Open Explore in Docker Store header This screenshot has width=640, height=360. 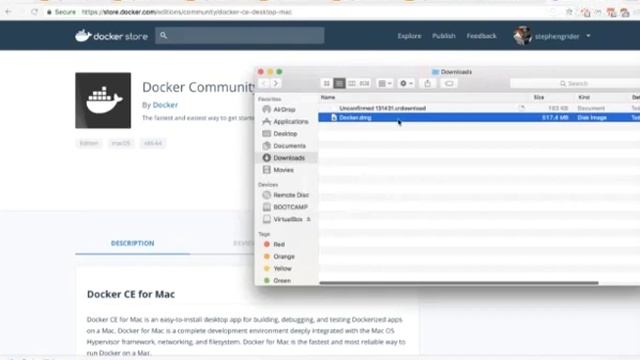(409, 36)
